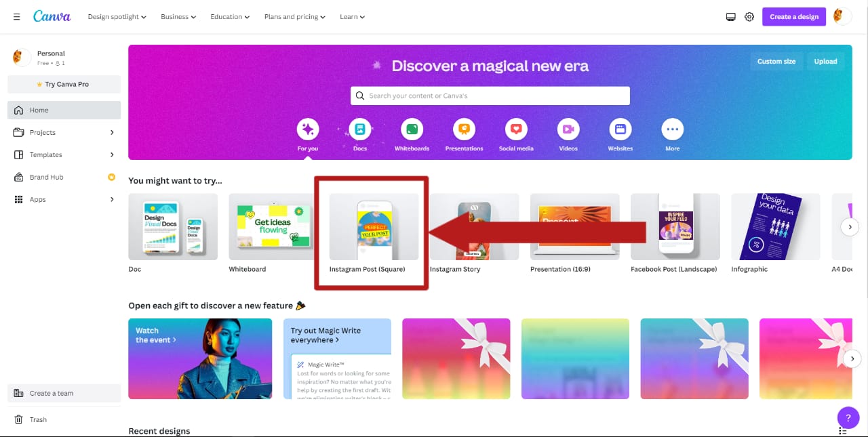Select the Social media category icon

[x=516, y=129]
